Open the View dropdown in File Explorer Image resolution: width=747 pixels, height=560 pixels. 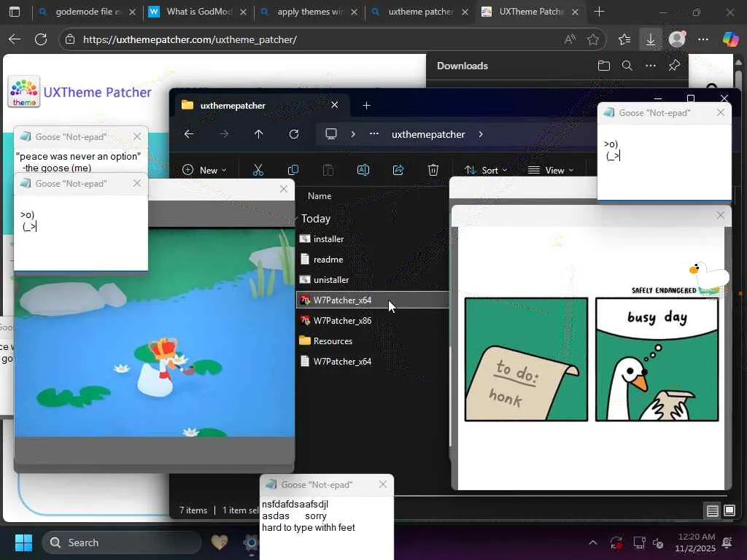(551, 170)
